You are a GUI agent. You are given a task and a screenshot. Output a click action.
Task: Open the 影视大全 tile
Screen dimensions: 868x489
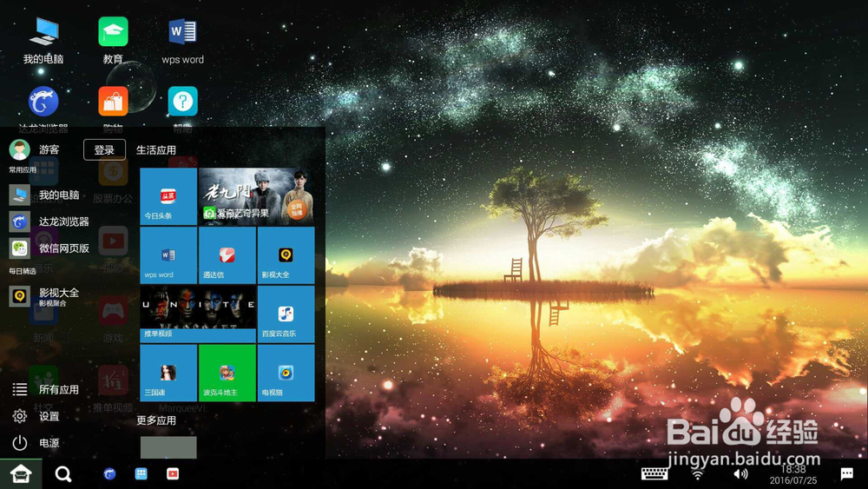tap(286, 255)
